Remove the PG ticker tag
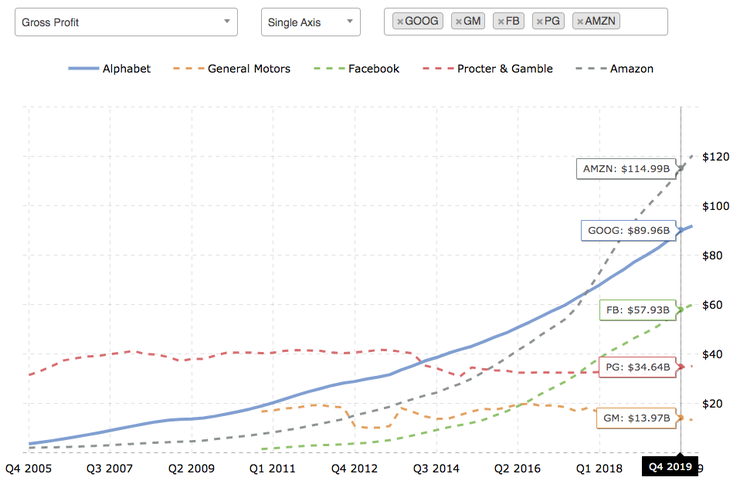Screen dimensions: 740x484 click(x=540, y=21)
